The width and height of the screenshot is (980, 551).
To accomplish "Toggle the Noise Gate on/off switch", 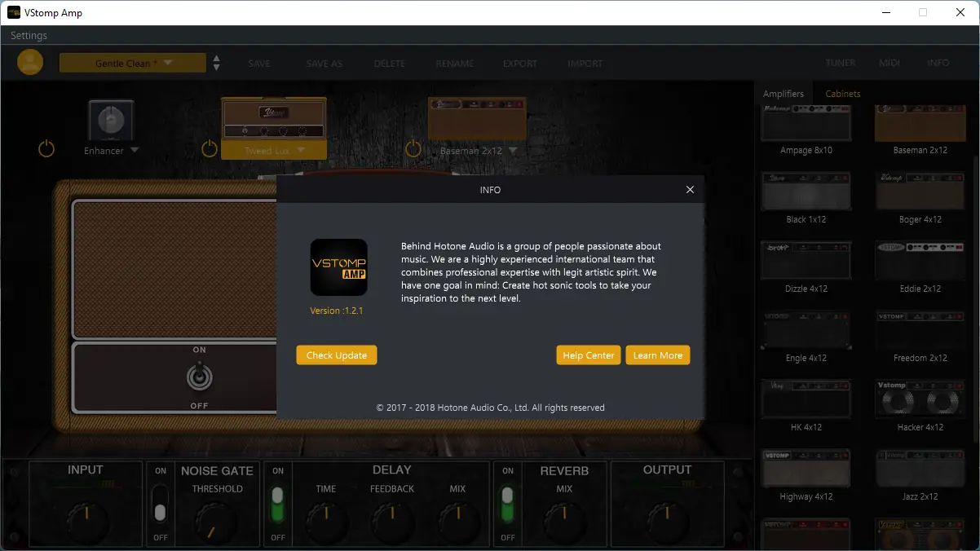I will pos(161,504).
